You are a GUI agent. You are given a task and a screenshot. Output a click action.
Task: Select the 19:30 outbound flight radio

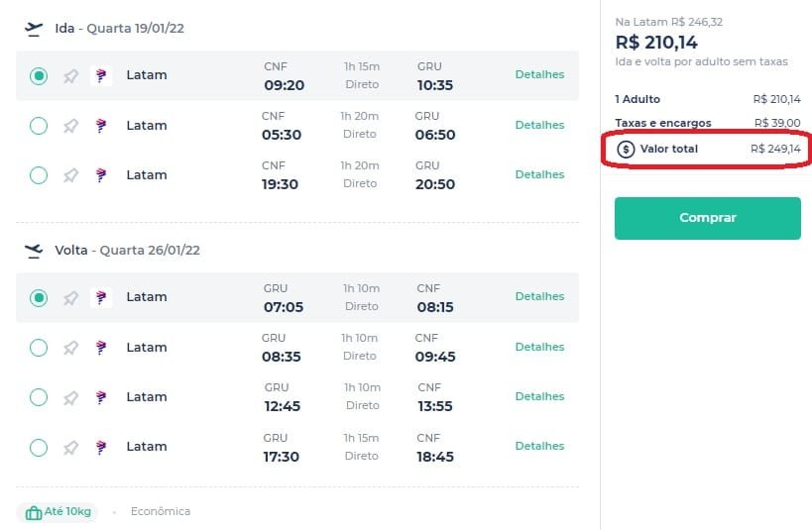click(x=39, y=175)
